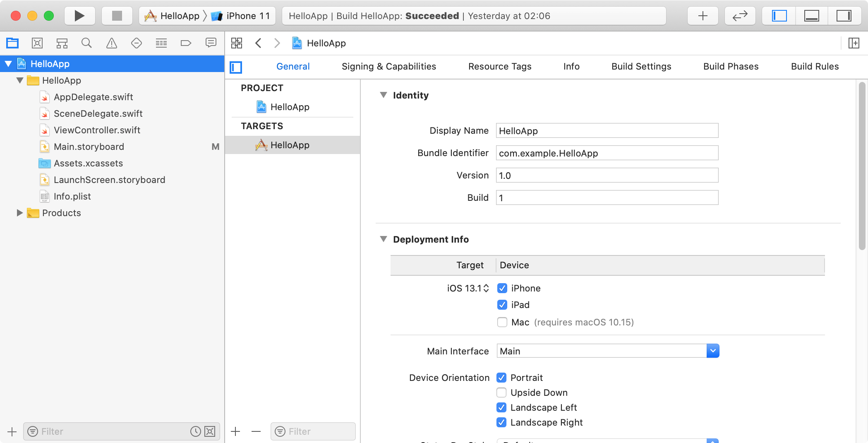The height and width of the screenshot is (443, 868).
Task: Switch to the Build Settings tab
Action: point(641,67)
